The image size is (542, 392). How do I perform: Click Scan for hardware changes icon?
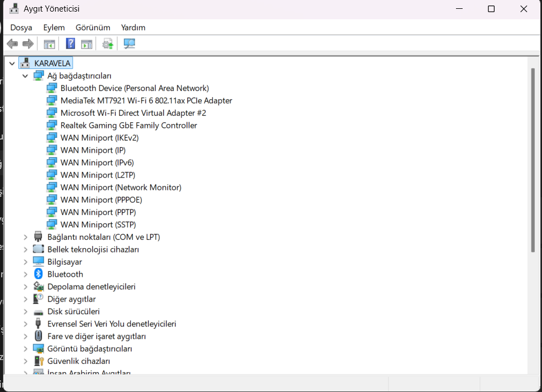(x=129, y=44)
